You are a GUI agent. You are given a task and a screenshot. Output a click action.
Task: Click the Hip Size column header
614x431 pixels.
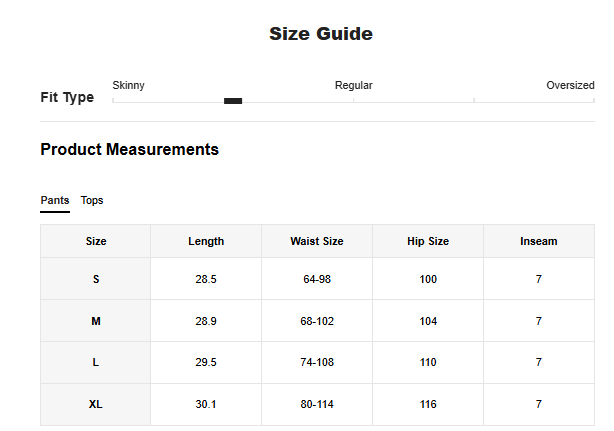click(428, 241)
